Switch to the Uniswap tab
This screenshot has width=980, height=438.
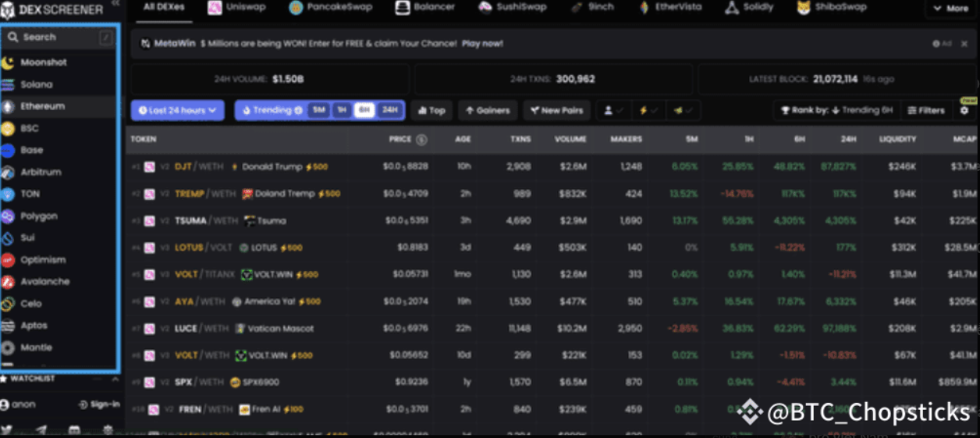(237, 7)
